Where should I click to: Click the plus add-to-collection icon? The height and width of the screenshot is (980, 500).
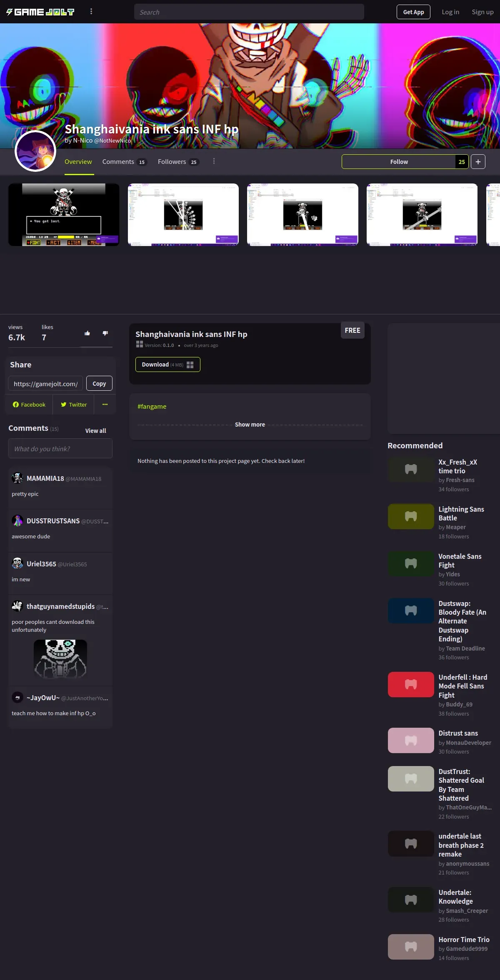(x=478, y=162)
